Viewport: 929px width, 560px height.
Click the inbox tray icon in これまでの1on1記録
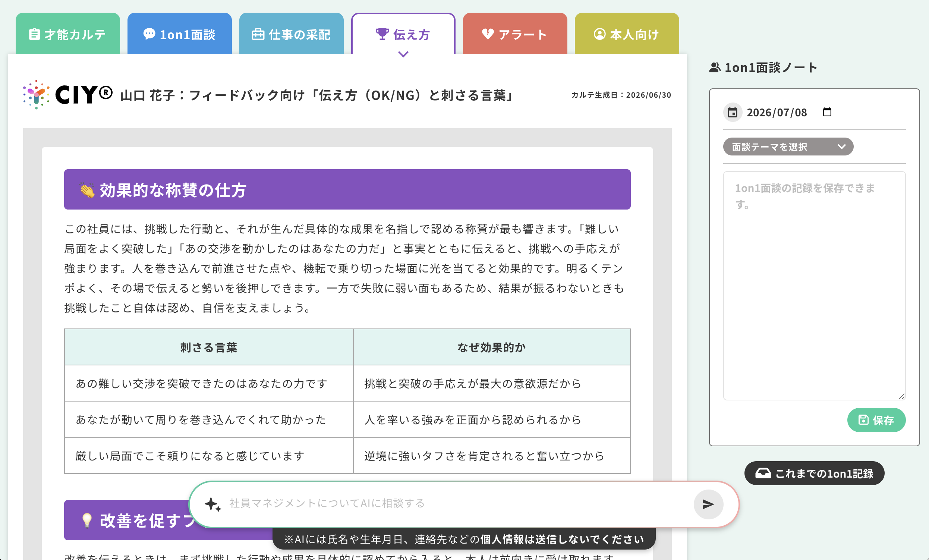(763, 473)
